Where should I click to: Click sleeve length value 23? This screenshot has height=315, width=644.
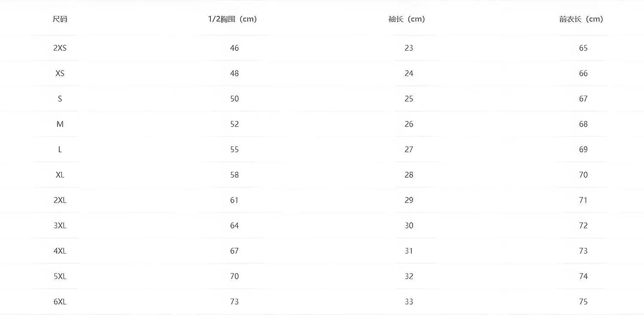tap(409, 48)
